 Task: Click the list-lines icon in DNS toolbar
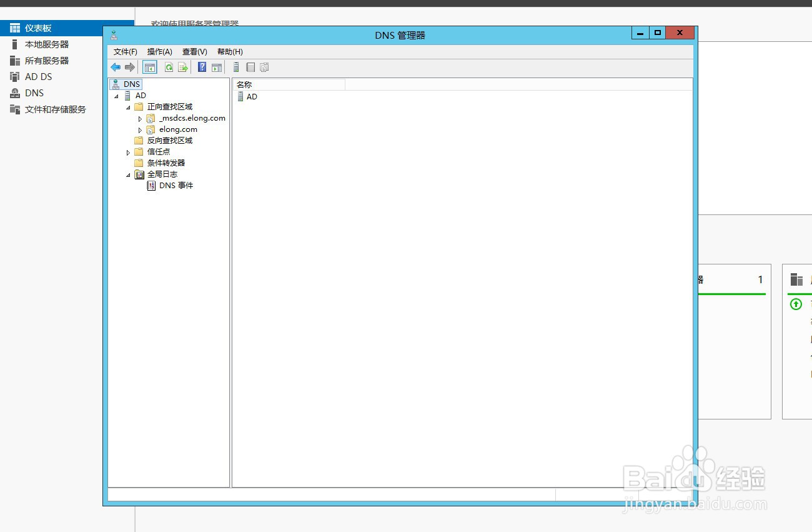click(x=250, y=67)
